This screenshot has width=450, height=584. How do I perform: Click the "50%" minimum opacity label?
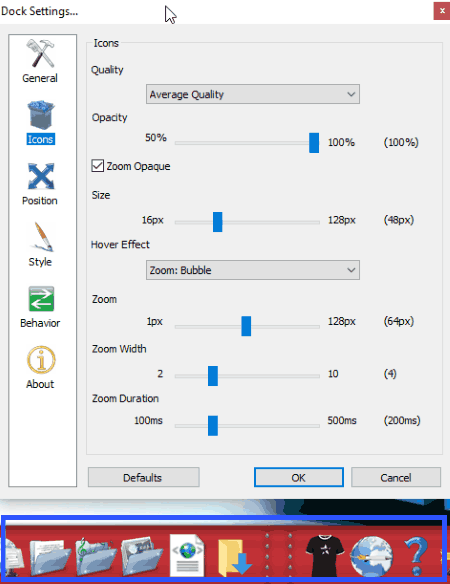coord(156,137)
